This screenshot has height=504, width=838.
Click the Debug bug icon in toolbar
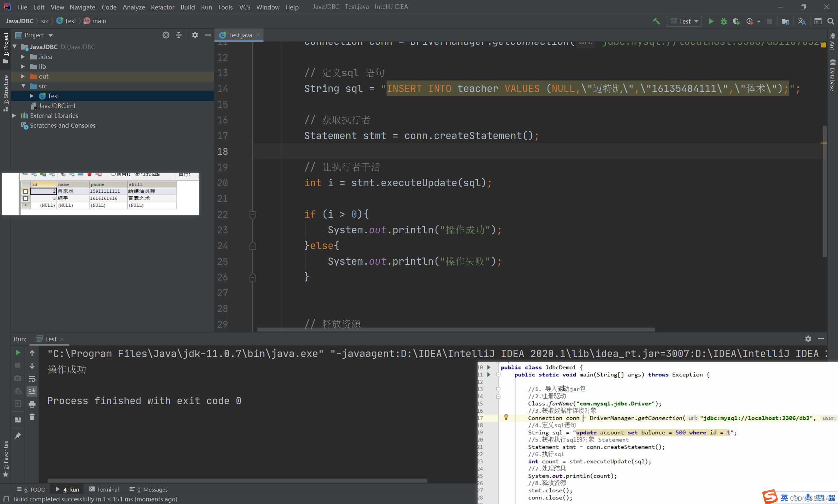click(x=723, y=21)
